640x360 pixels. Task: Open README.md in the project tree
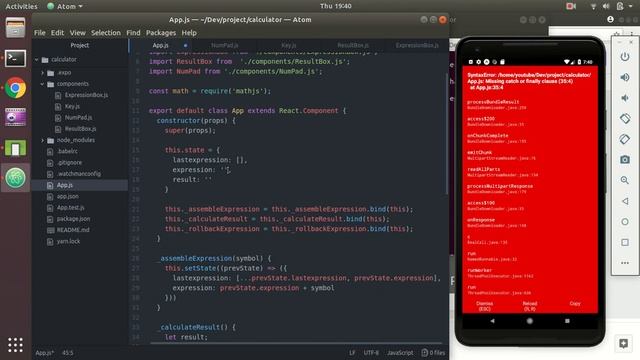tap(73, 230)
